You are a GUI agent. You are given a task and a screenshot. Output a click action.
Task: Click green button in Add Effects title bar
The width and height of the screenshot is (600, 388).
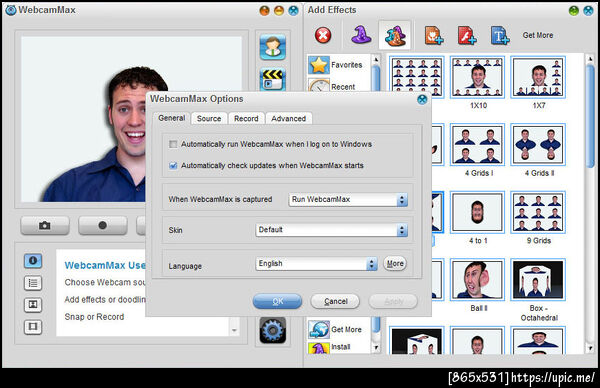click(x=574, y=11)
